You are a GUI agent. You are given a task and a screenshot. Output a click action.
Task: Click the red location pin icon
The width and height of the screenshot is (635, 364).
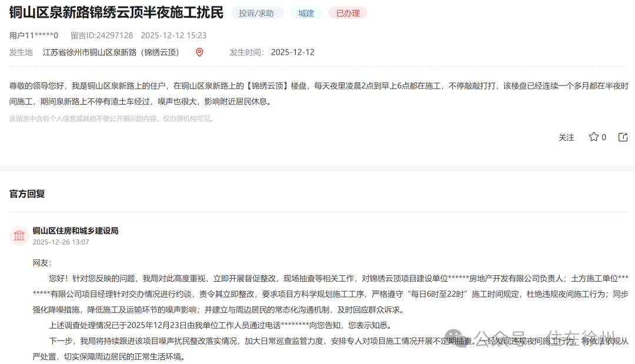(199, 52)
